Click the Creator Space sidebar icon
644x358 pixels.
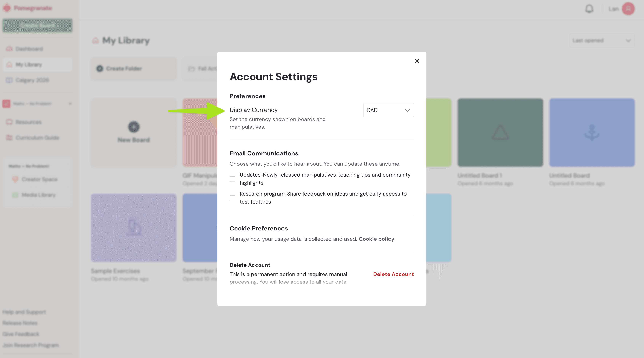[15, 179]
